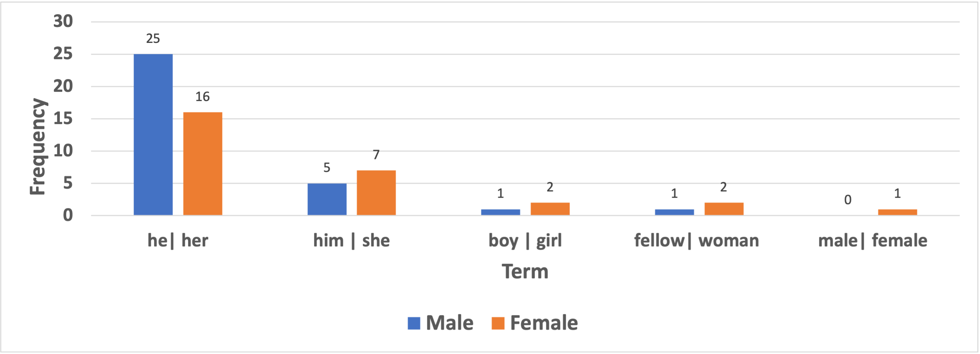Click the orange Female legend swatch
The image size is (980, 354).
(x=498, y=323)
